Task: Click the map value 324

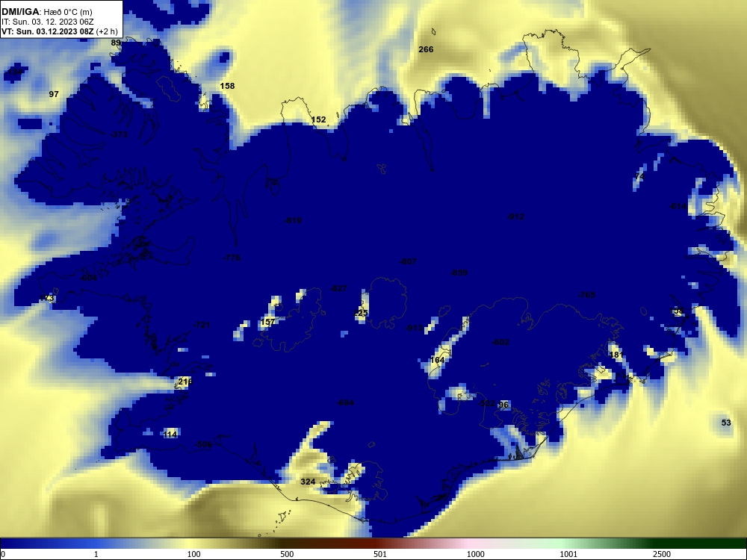Action: (x=308, y=482)
